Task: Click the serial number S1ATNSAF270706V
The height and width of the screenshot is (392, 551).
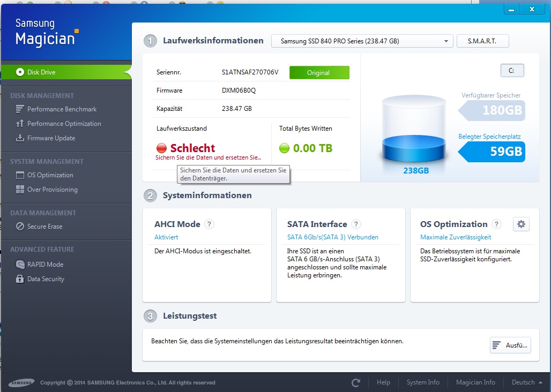Action: [250, 72]
